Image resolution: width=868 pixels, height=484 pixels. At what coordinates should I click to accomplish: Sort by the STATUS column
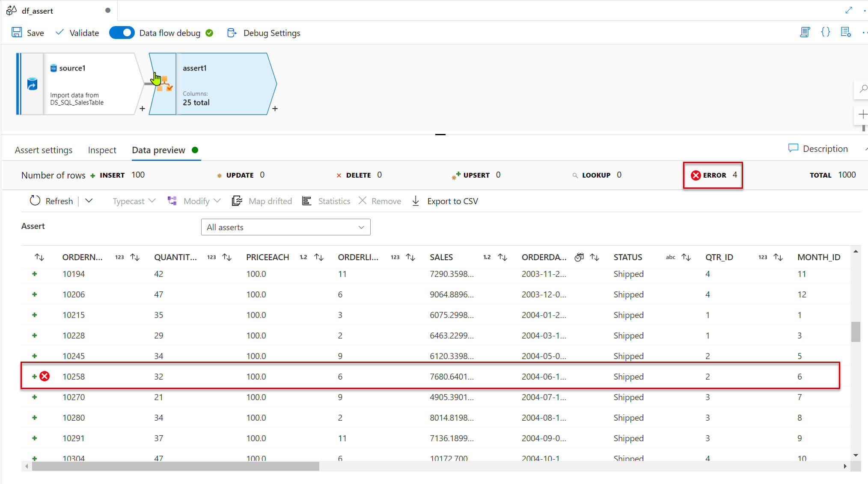pyautogui.click(x=686, y=257)
